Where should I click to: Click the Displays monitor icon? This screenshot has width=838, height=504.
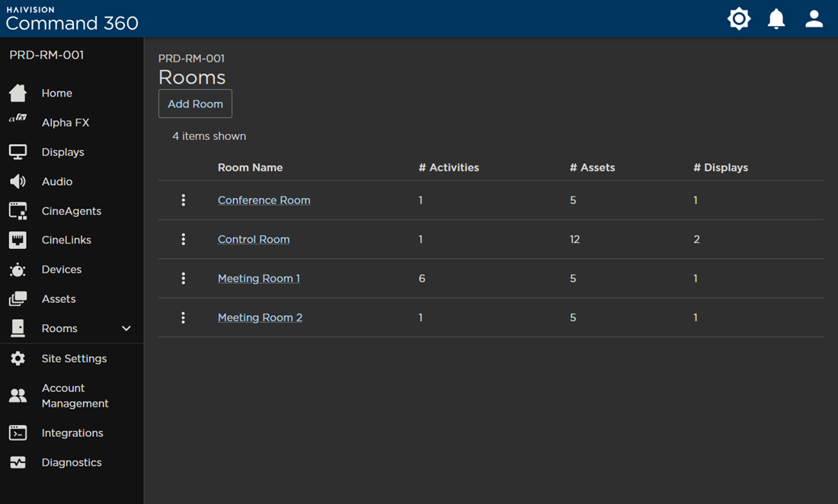pos(18,152)
